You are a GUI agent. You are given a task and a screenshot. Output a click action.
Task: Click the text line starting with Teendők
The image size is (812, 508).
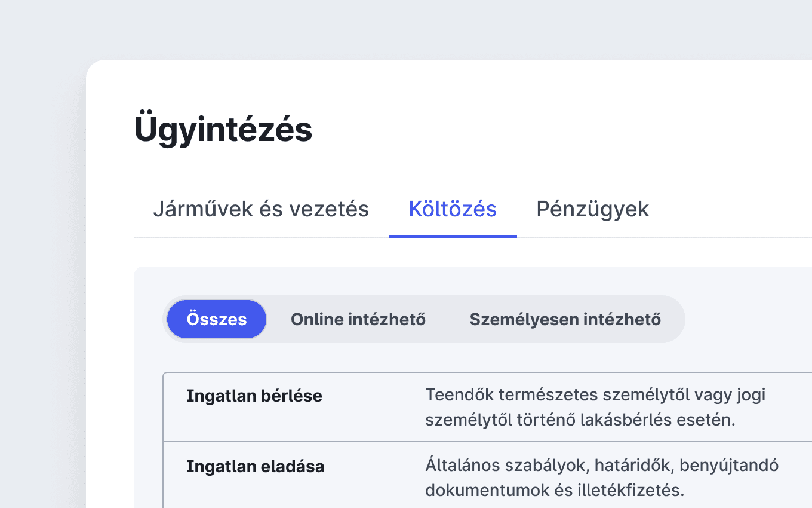point(595,395)
